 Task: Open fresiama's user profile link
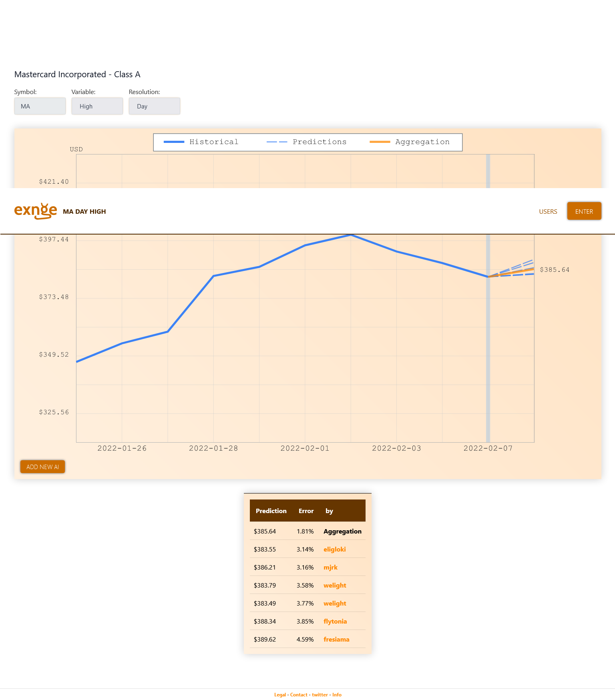coord(336,639)
